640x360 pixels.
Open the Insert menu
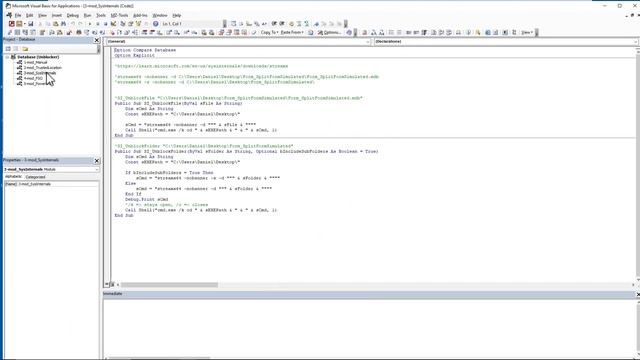tap(56, 15)
